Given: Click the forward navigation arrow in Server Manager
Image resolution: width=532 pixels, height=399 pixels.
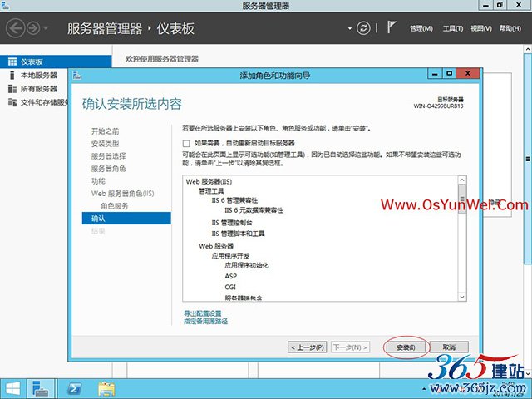Looking at the screenshot, I should pos(33,28).
